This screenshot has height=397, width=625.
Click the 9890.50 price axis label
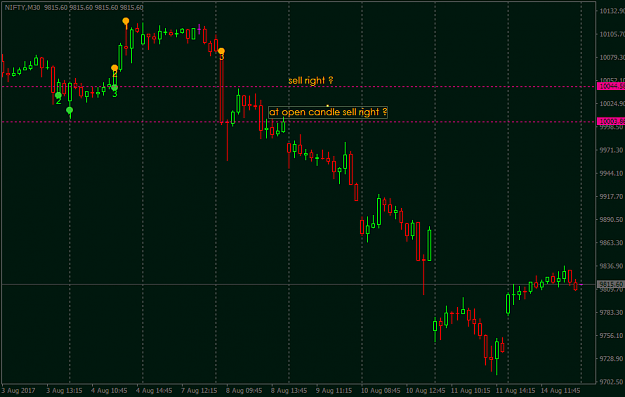(x=612, y=219)
